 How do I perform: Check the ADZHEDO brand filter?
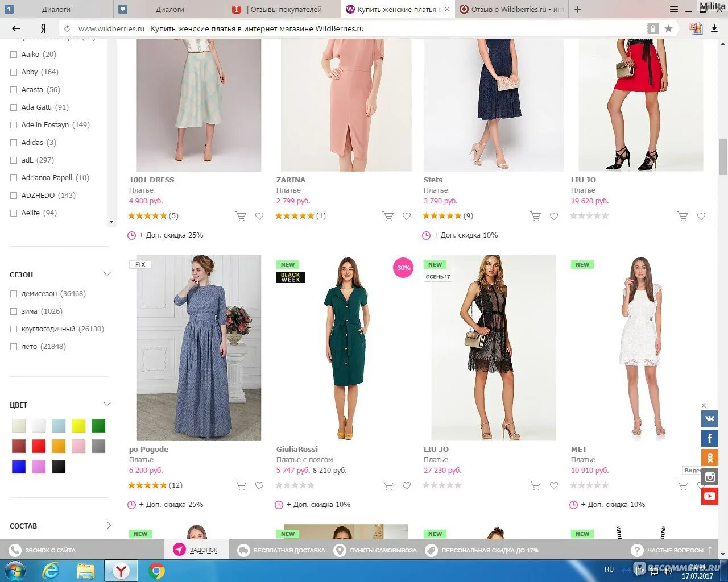[x=14, y=196]
